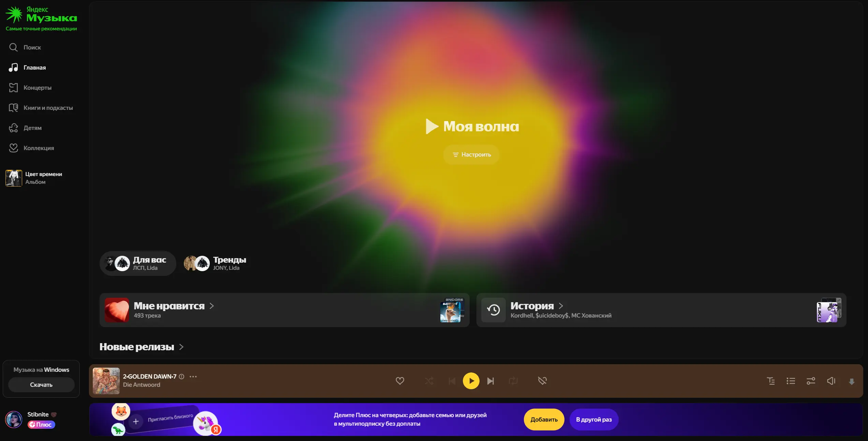Toggle repeat mode in player
Viewport: 868px width, 441px height.
tap(513, 381)
